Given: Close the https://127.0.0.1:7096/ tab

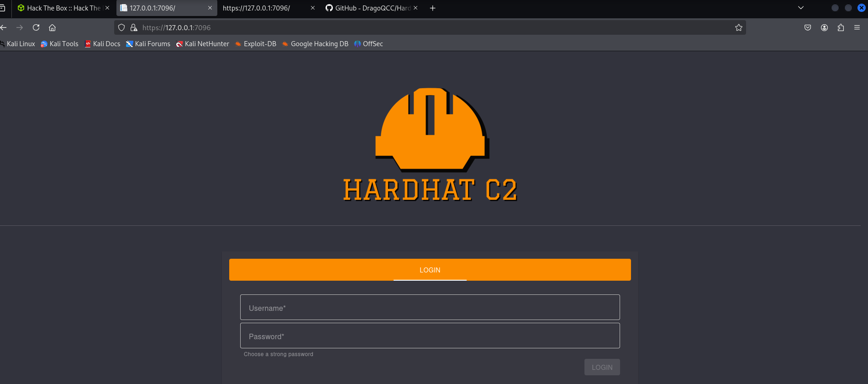Looking at the screenshot, I should pyautogui.click(x=313, y=8).
